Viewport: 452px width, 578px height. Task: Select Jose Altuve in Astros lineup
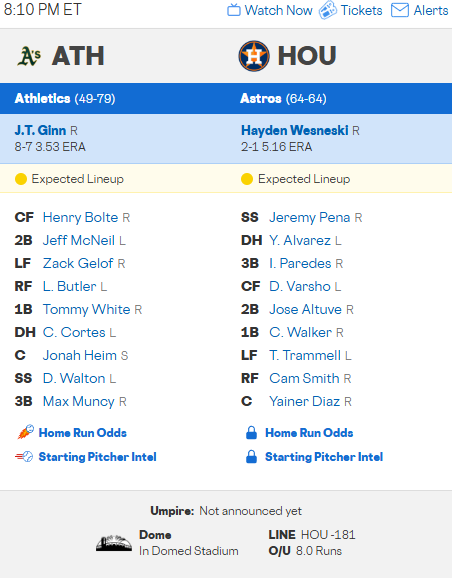[x=305, y=309]
